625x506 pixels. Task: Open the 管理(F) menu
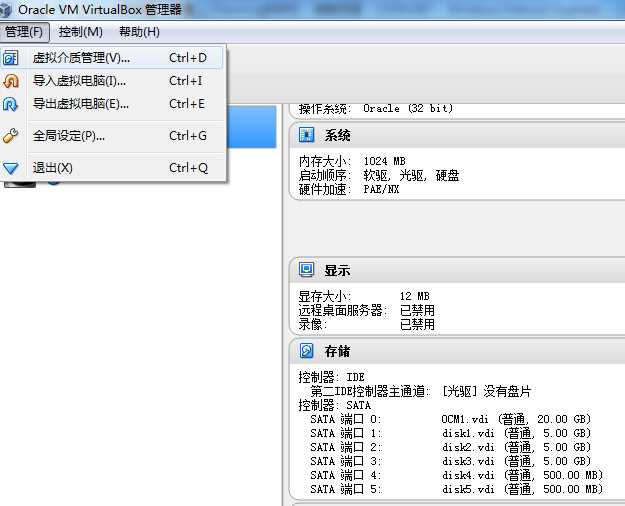[24, 32]
